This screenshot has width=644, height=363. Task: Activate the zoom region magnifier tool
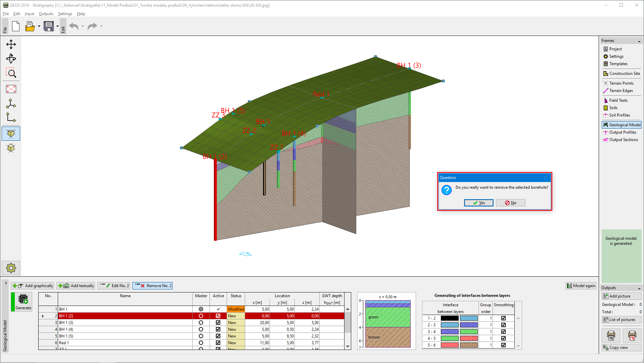11,73
